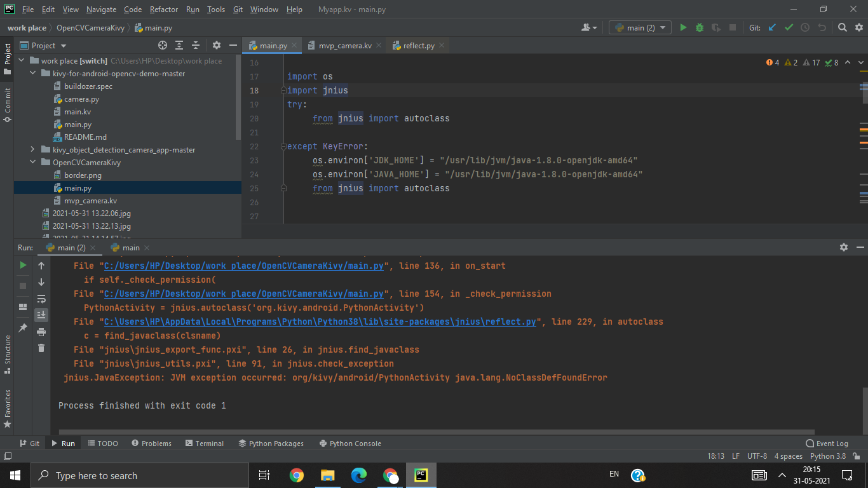868x488 pixels.
Task: Open the reflect.py traceback link
Action: coord(318,322)
